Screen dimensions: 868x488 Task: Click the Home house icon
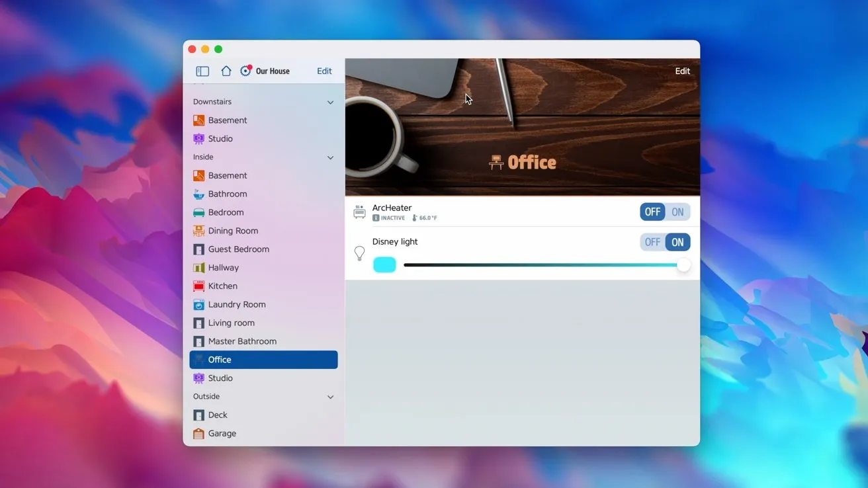coord(226,71)
